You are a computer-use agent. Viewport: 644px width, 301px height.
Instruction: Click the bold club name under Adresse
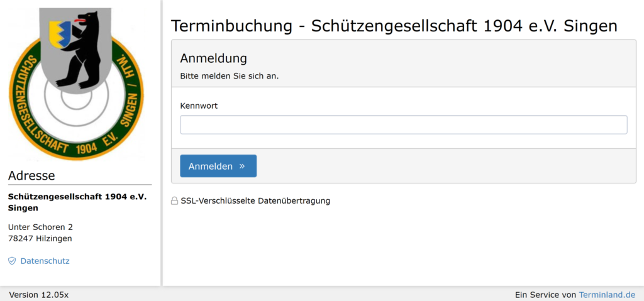coord(77,202)
